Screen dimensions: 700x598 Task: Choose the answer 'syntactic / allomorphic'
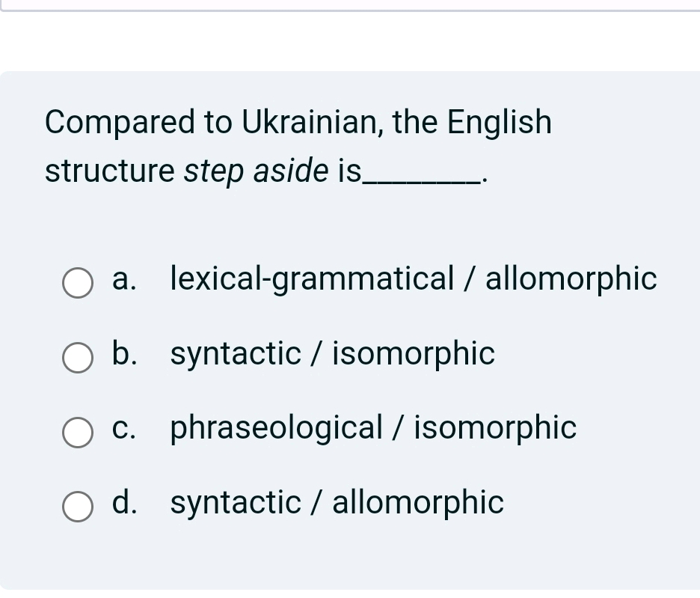click(337, 502)
